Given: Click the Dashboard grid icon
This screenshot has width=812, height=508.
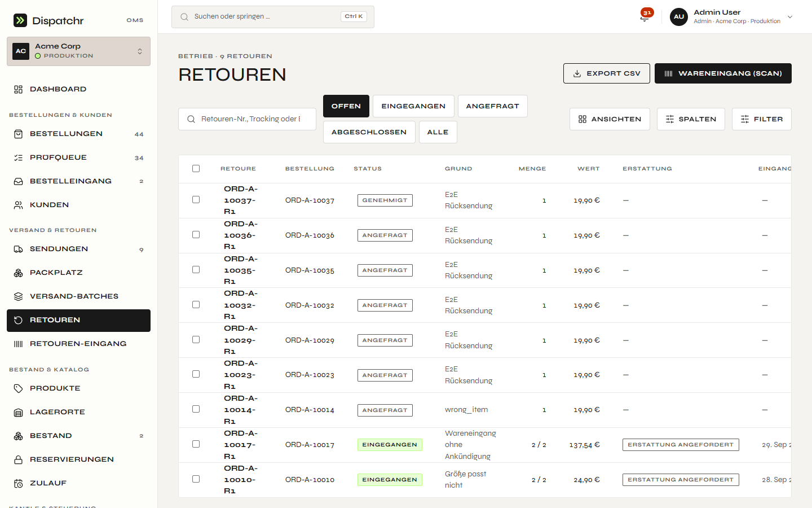Looking at the screenshot, I should pos(19,89).
